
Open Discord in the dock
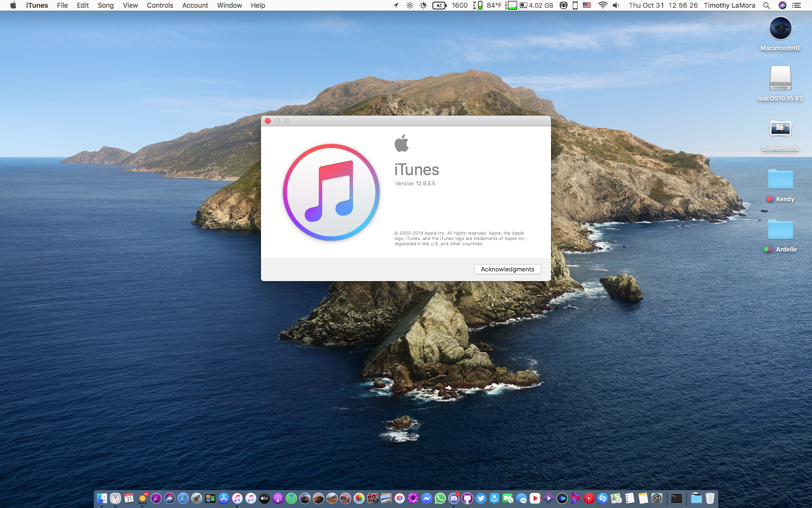(x=454, y=498)
